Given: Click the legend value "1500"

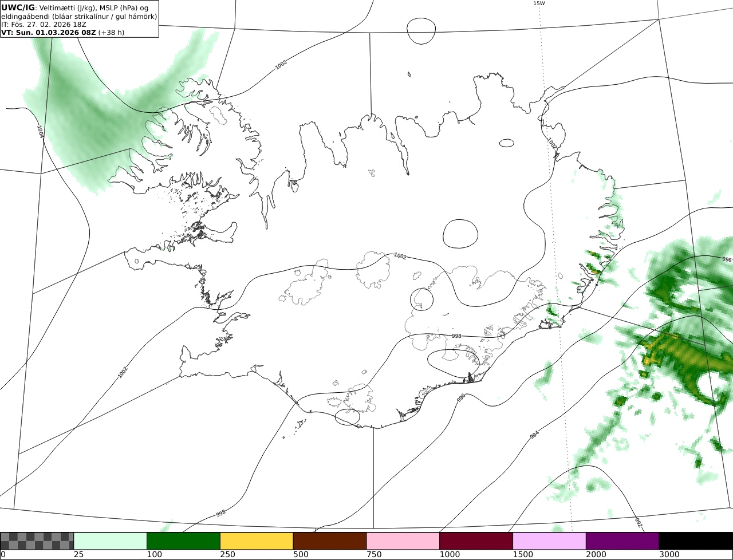Looking at the screenshot, I should pos(522,555).
